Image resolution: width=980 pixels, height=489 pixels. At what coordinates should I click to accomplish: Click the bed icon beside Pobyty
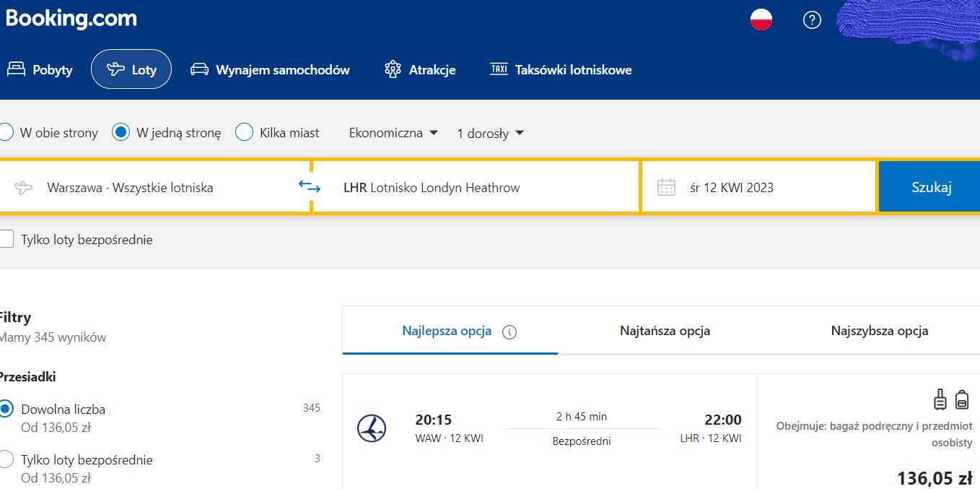(16, 69)
